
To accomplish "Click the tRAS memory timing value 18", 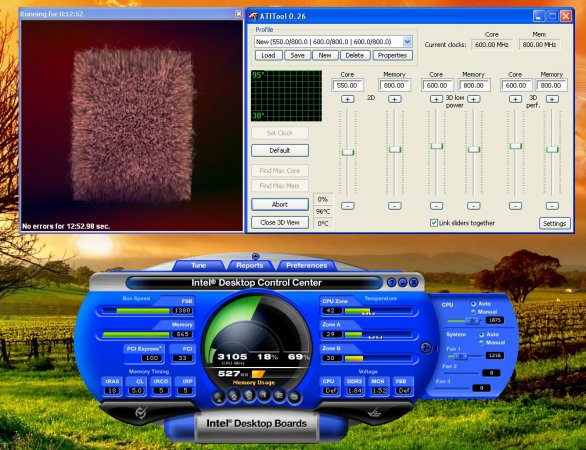I will click(x=112, y=391).
